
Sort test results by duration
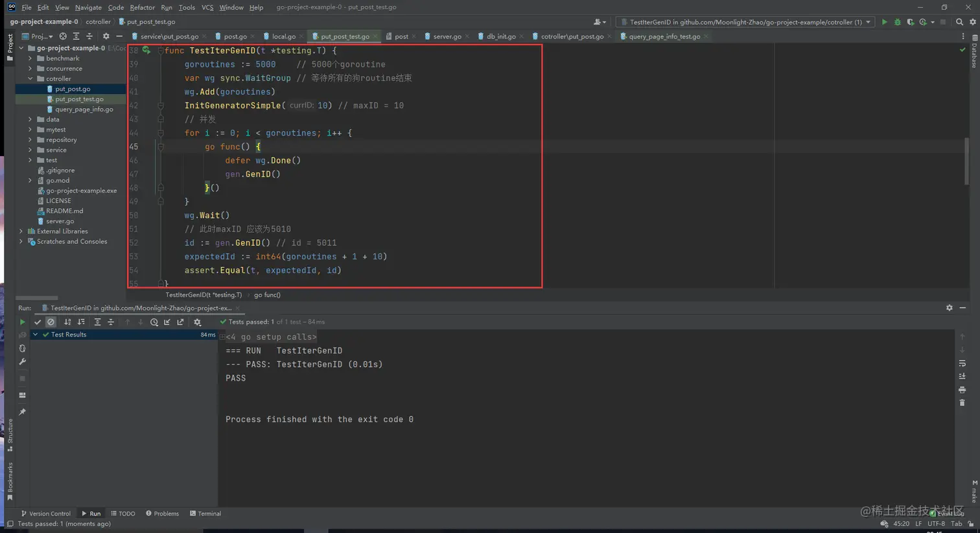[81, 322]
